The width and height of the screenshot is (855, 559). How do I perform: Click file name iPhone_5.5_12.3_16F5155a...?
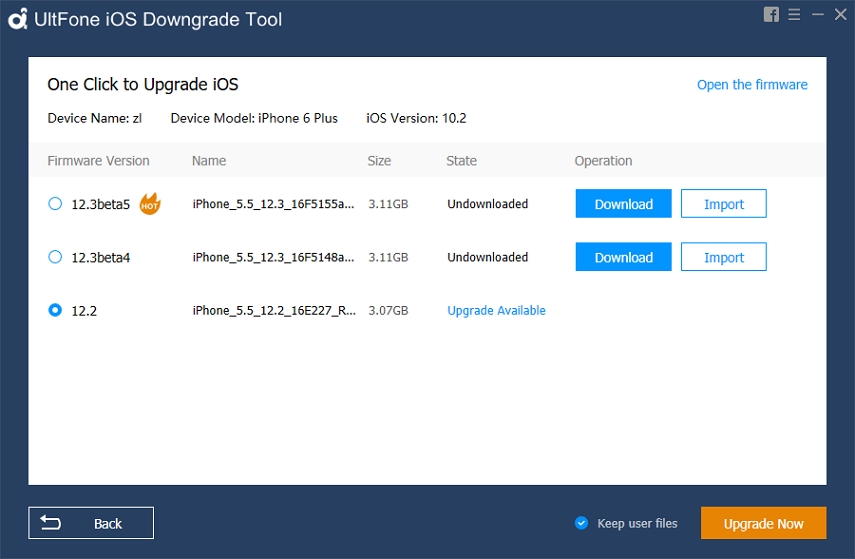point(273,204)
